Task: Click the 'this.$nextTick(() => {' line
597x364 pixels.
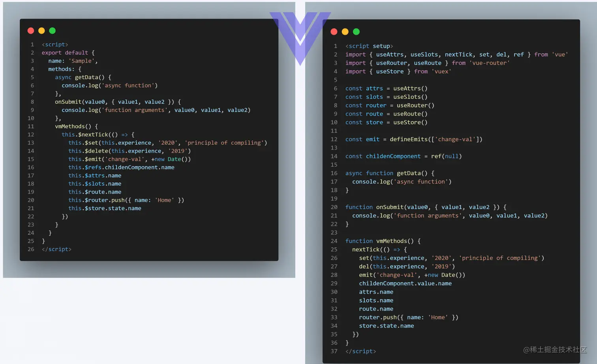Action: (x=98, y=135)
